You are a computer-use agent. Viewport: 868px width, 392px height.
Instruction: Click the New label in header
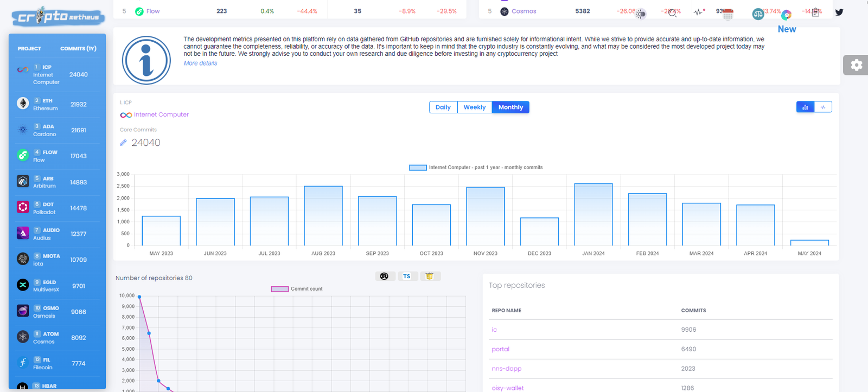point(787,29)
